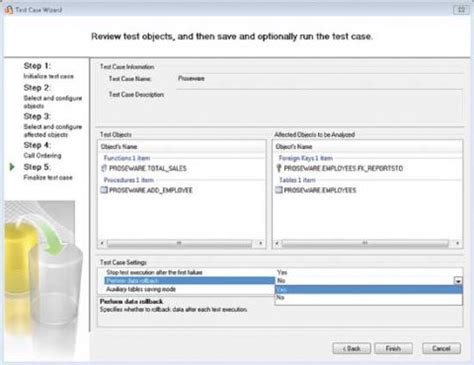
Task: Go to Step 4 Call Ordering
Action: (x=42, y=150)
